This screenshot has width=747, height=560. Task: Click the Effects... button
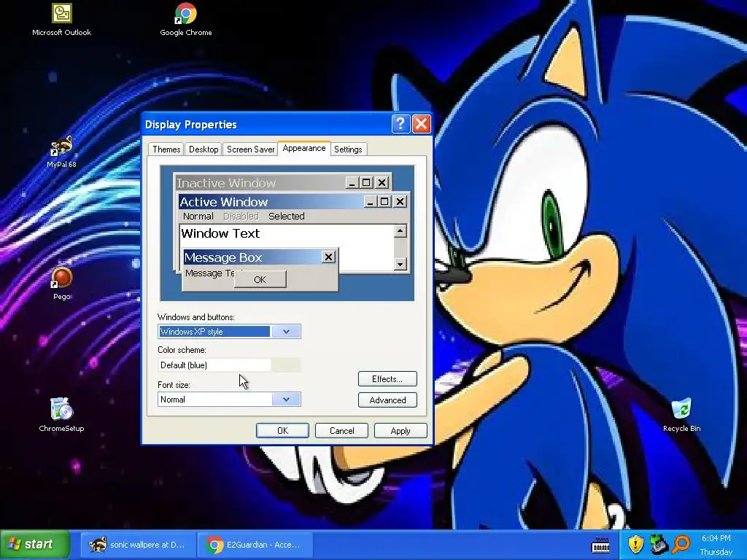click(387, 379)
